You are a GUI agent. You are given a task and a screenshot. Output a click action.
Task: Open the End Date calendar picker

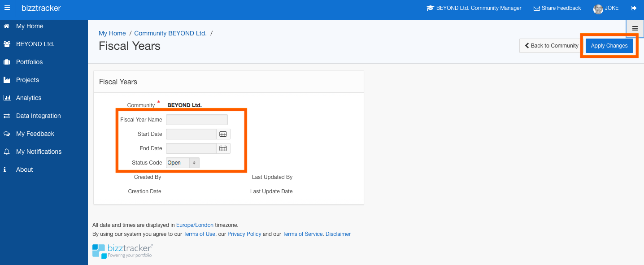[223, 148]
